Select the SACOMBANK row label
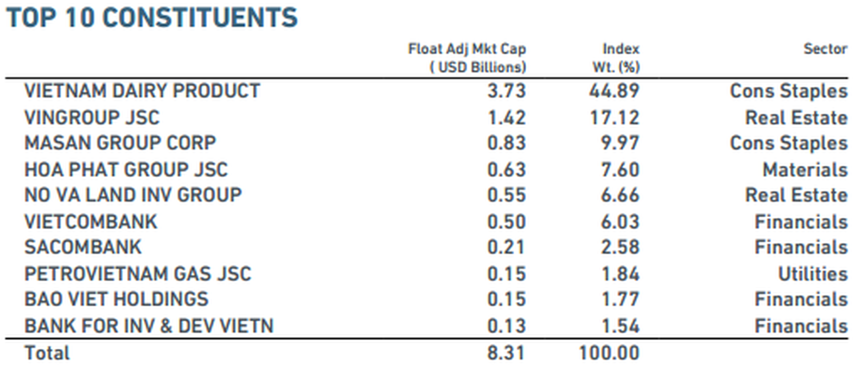Screen dimensions: 868x373 [83, 247]
